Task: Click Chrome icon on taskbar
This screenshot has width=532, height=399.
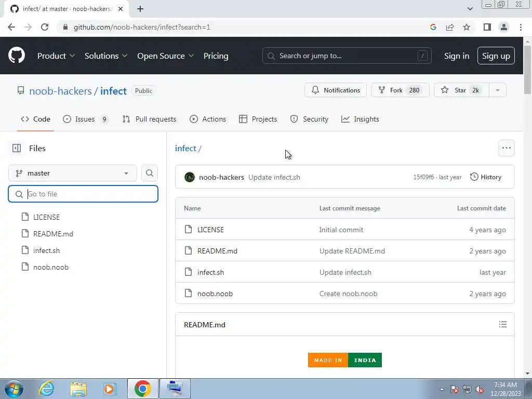Action: tap(142, 389)
